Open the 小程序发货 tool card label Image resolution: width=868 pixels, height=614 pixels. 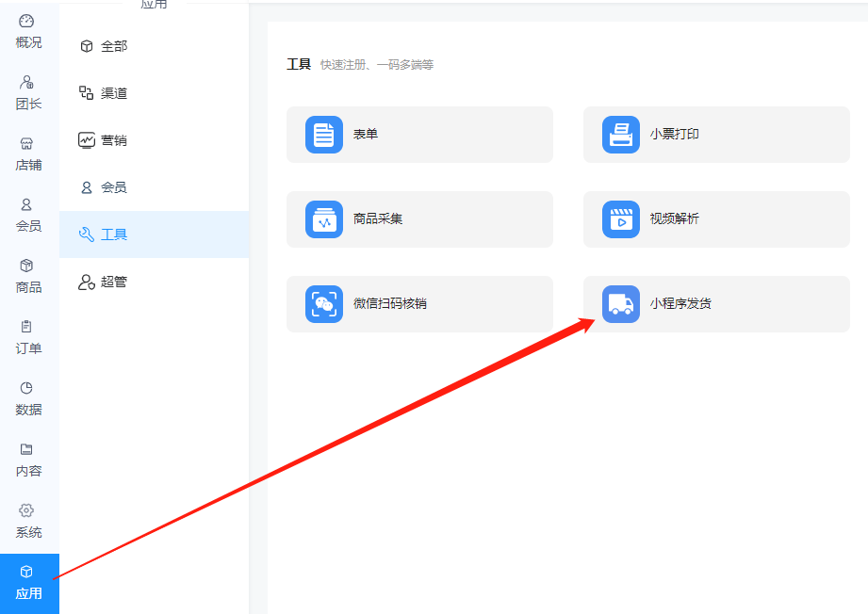point(680,303)
